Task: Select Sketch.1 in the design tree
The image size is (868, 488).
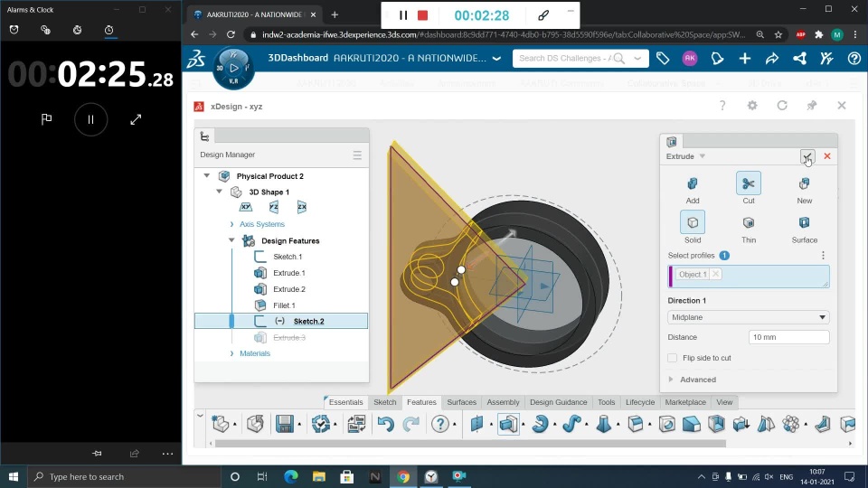Action: point(288,257)
